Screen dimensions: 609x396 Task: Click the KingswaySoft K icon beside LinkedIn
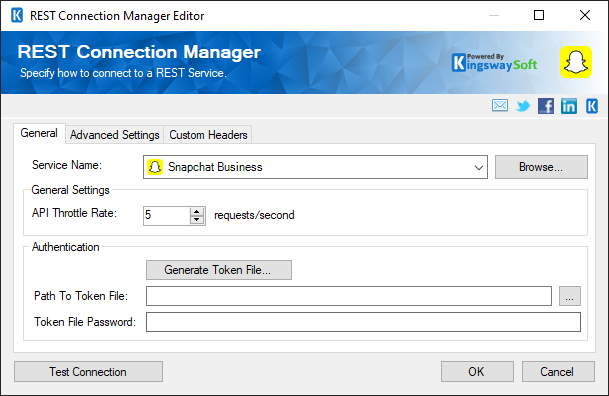click(x=592, y=106)
